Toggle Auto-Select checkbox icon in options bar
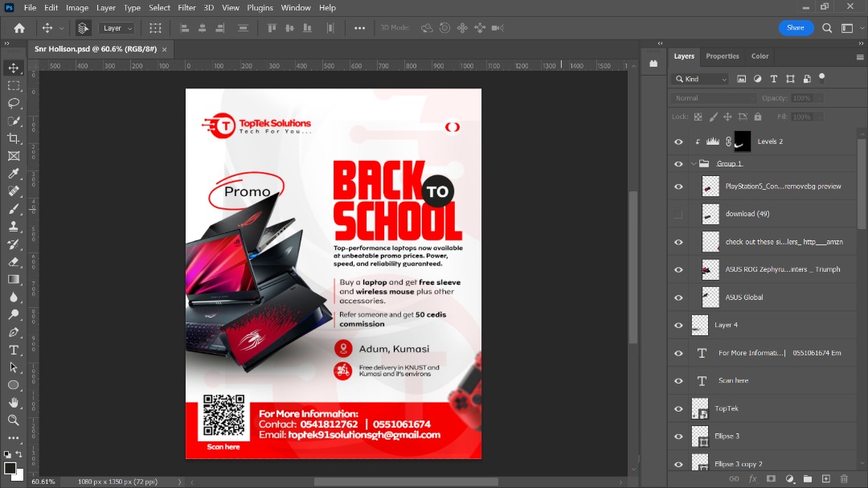This screenshot has height=488, width=868. (83, 28)
